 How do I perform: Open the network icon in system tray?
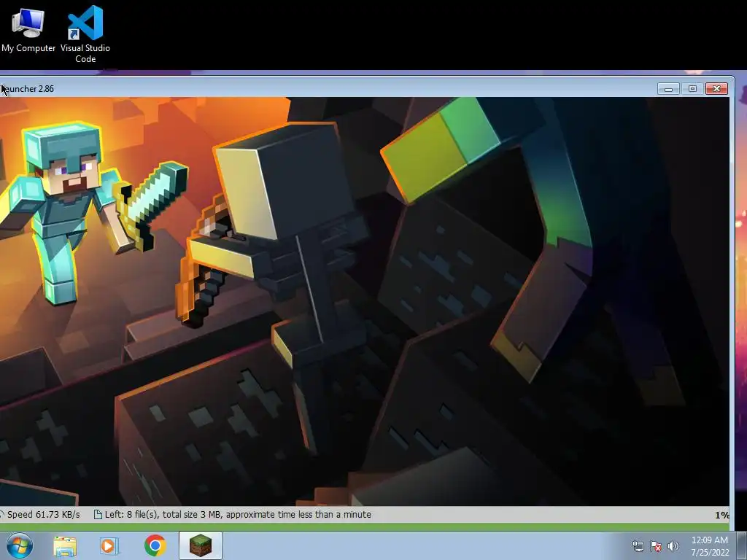click(638, 546)
